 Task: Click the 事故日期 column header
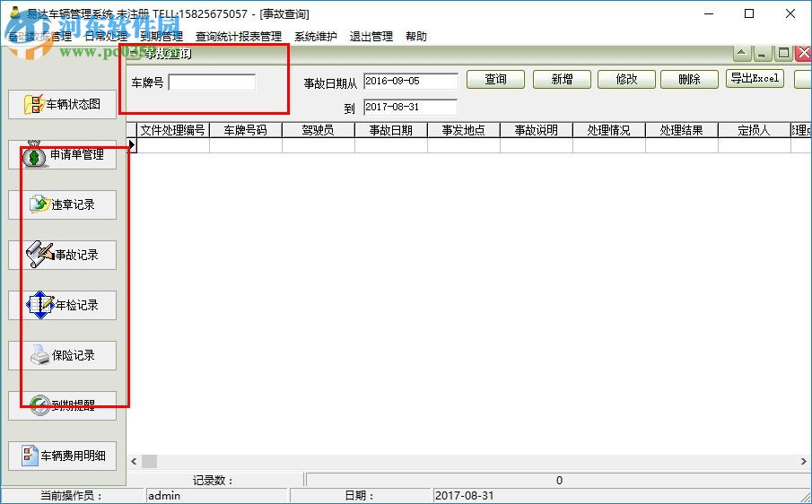[391, 130]
